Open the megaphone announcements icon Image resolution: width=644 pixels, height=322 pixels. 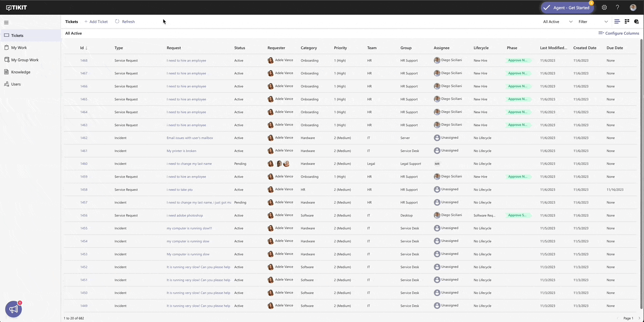pyautogui.click(x=14, y=309)
